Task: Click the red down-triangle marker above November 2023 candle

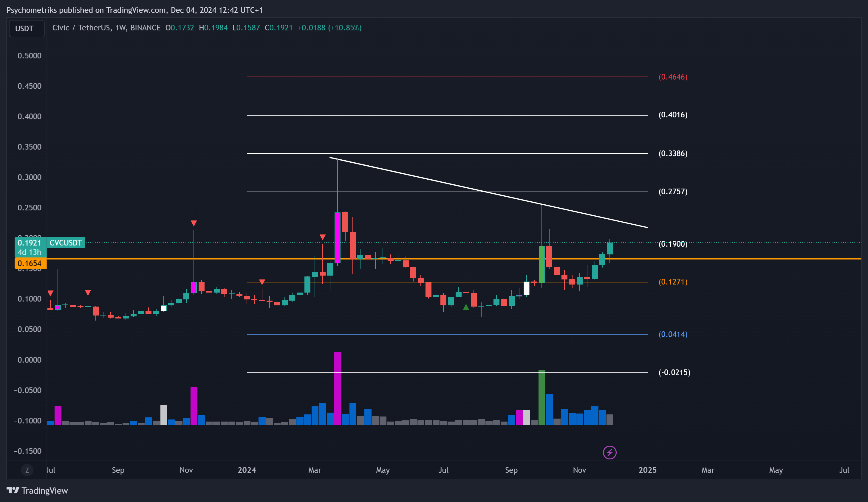Action: (x=194, y=223)
